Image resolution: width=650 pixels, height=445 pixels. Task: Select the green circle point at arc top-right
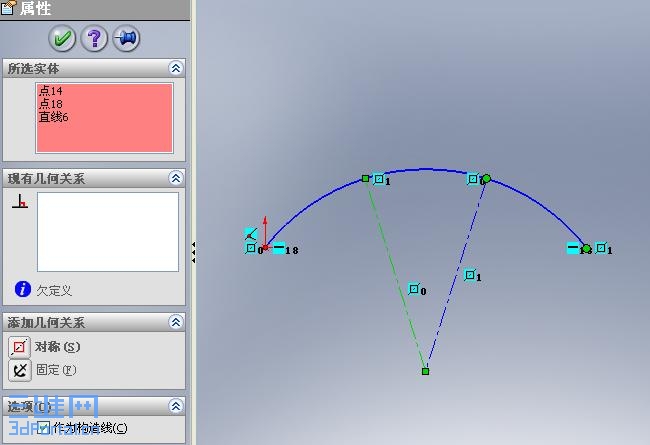[487, 178]
